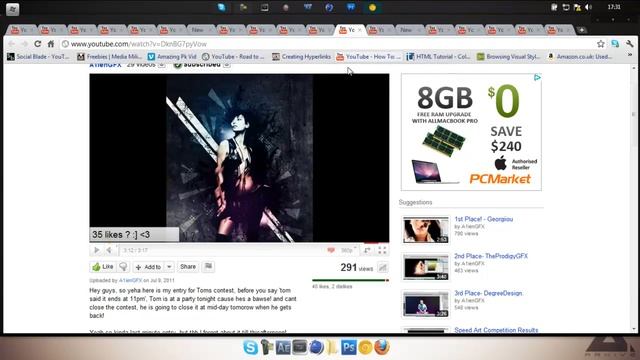
Task: Go forward to the next page
Action: 24,44
